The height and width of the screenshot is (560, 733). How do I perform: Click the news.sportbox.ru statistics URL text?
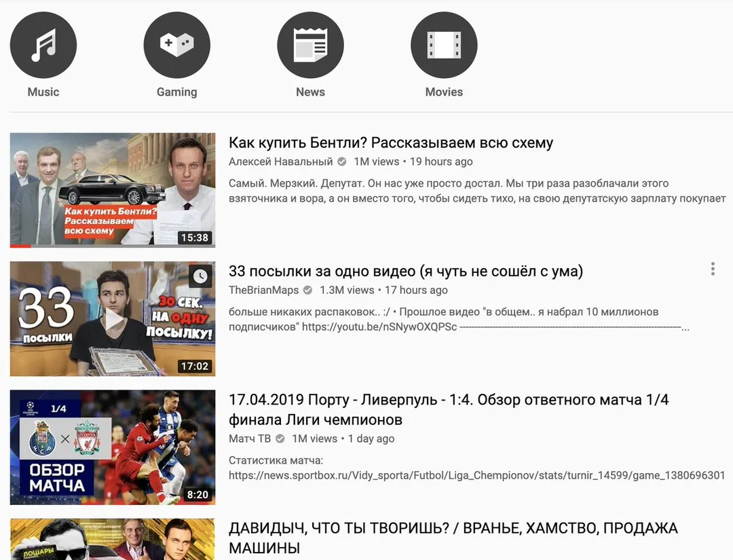point(477,475)
